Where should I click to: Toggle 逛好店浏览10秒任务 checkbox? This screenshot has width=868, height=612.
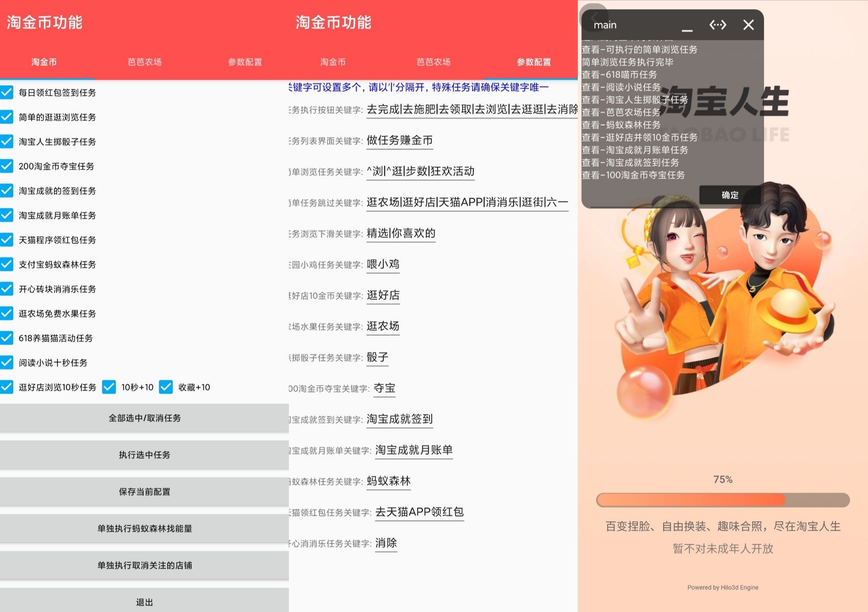(x=7, y=387)
